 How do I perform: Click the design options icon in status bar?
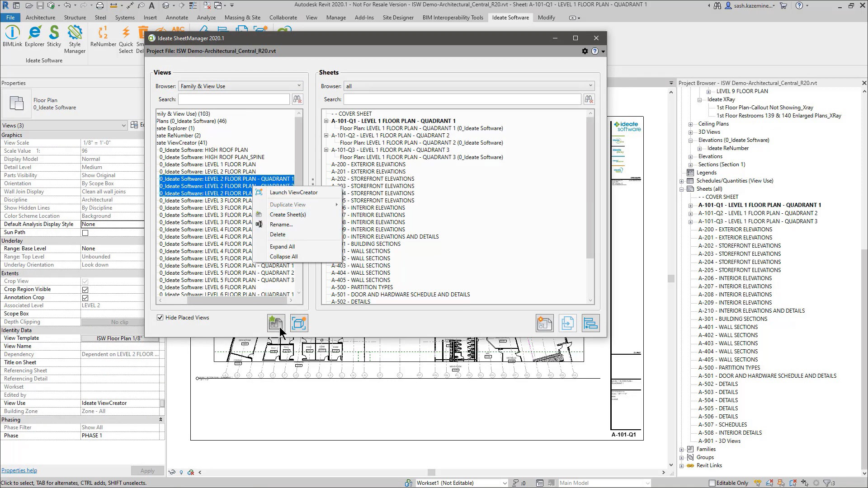tap(540, 483)
